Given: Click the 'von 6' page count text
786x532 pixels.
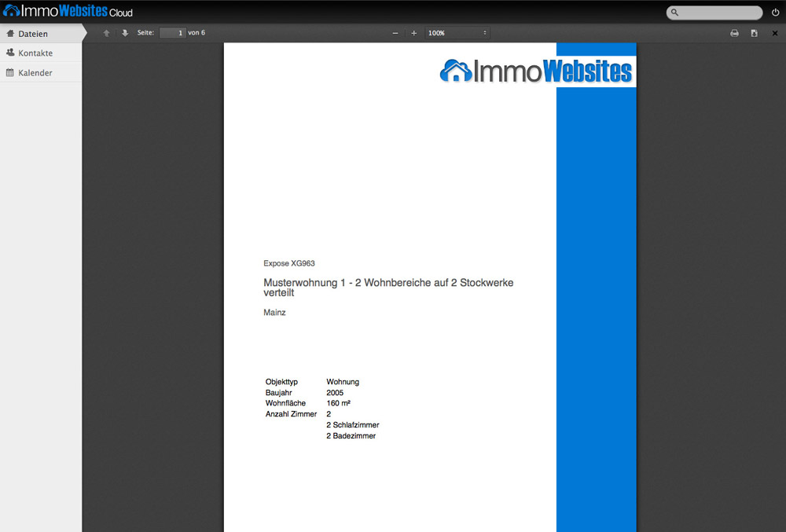Looking at the screenshot, I should [196, 32].
